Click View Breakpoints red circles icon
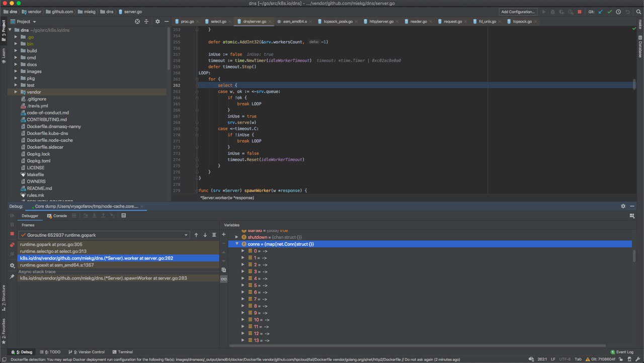 click(12, 244)
